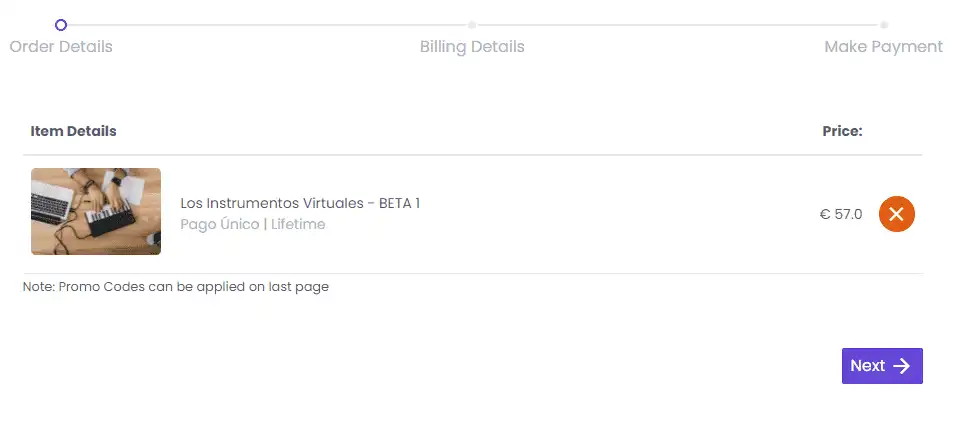This screenshot has height=422, width=954.
Task: Click the laptop in the product image
Action: 52,205
